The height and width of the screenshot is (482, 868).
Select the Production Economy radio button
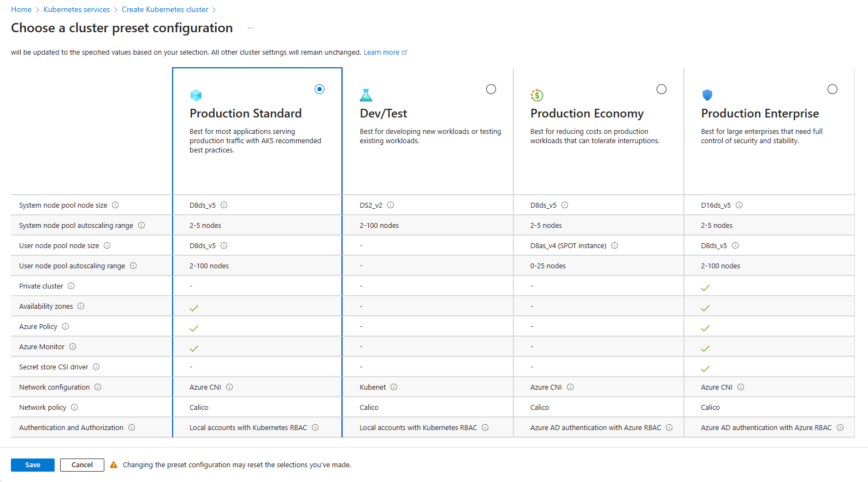pos(662,89)
